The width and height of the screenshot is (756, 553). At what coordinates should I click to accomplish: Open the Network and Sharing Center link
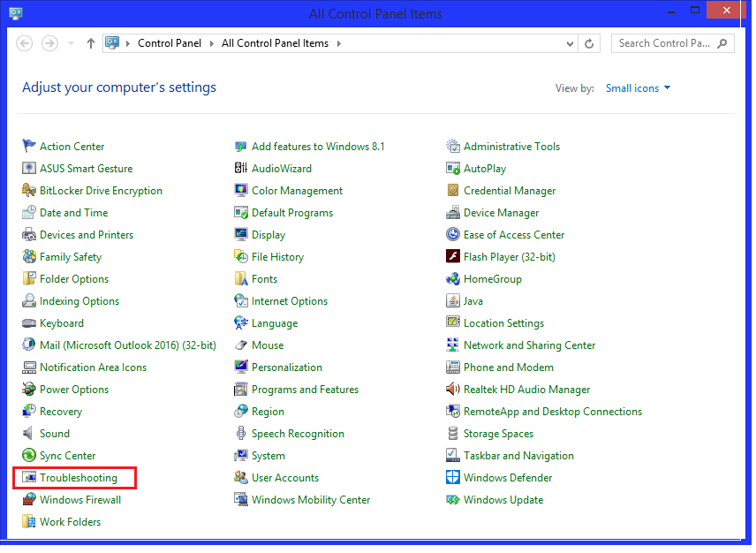[529, 345]
